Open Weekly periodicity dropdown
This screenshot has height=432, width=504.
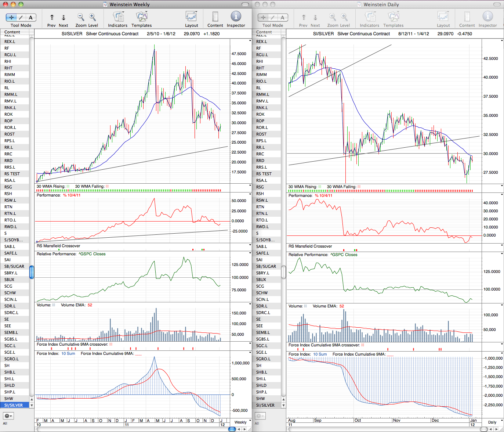tap(242, 422)
